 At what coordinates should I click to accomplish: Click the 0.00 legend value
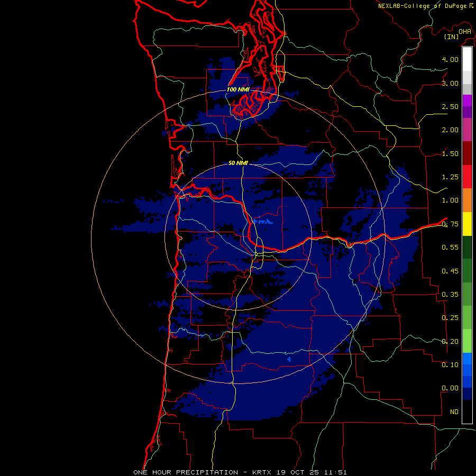coord(450,388)
